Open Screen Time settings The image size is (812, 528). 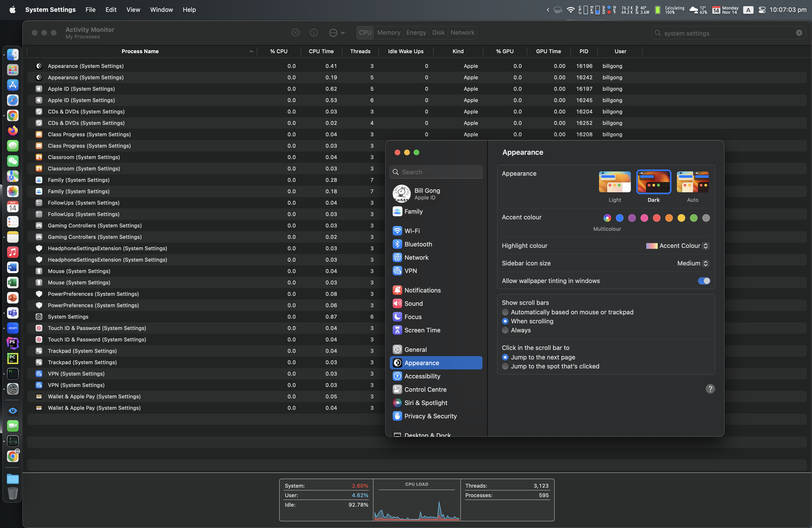(436, 330)
